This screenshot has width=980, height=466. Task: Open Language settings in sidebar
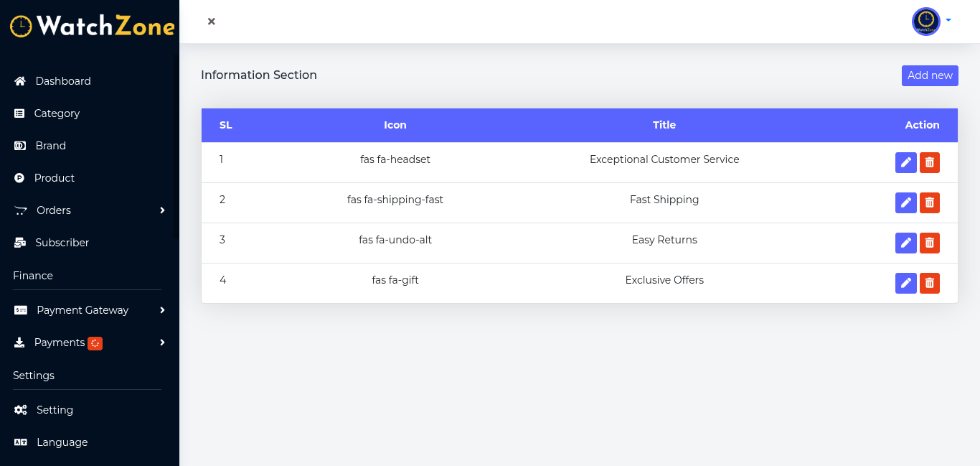[x=62, y=442]
